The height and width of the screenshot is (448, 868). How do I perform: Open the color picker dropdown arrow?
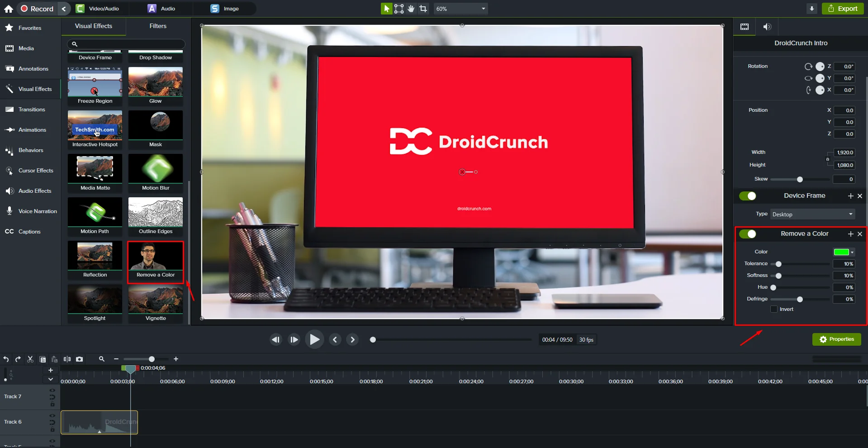852,253
